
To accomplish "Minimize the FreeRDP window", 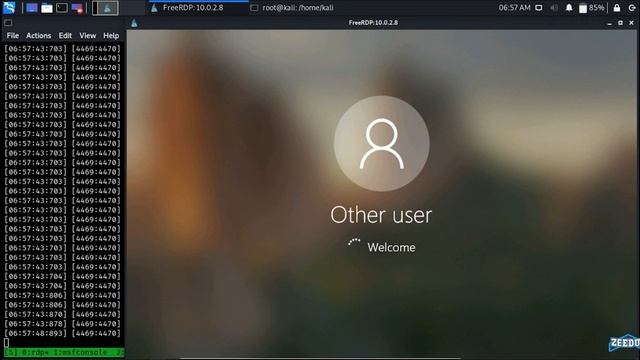I will [x=609, y=23].
